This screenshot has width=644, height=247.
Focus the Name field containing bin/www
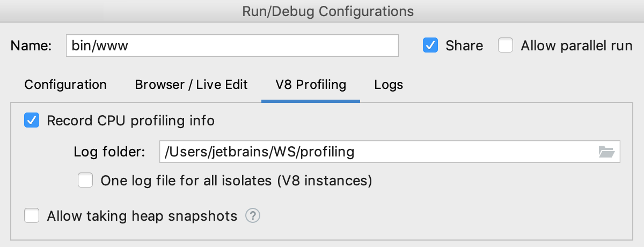(x=232, y=46)
